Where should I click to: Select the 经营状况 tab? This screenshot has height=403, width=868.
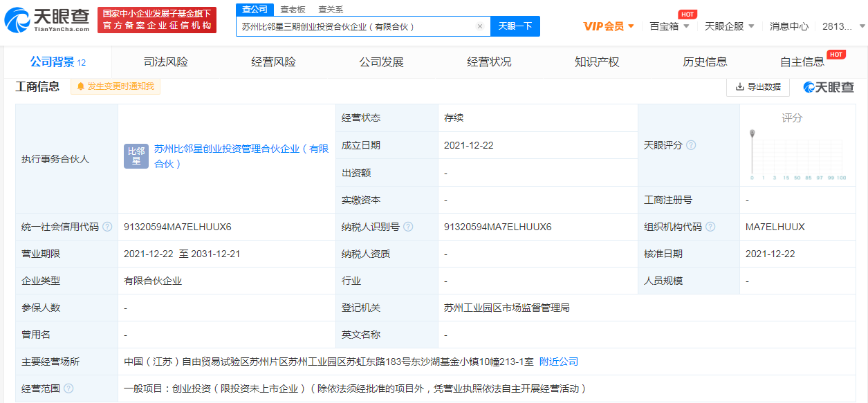coord(490,62)
